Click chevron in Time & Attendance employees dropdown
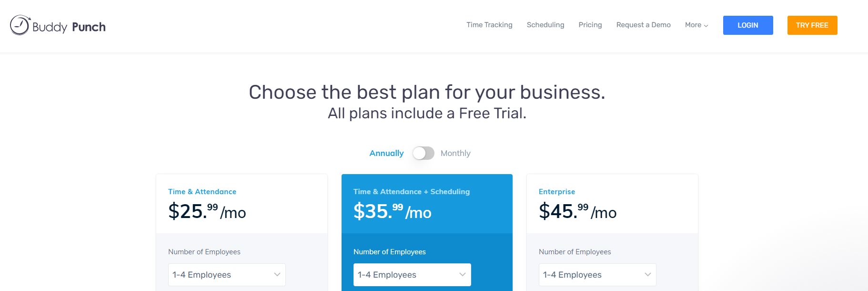 pos(277,275)
